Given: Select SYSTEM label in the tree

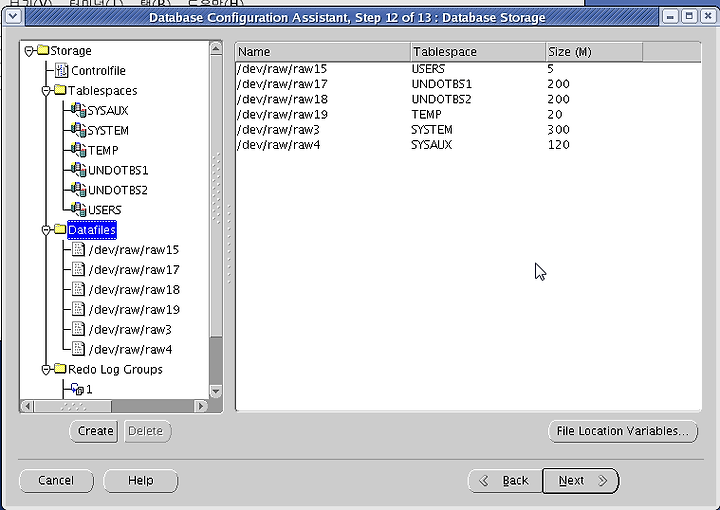Looking at the screenshot, I should pyautogui.click(x=108, y=130).
